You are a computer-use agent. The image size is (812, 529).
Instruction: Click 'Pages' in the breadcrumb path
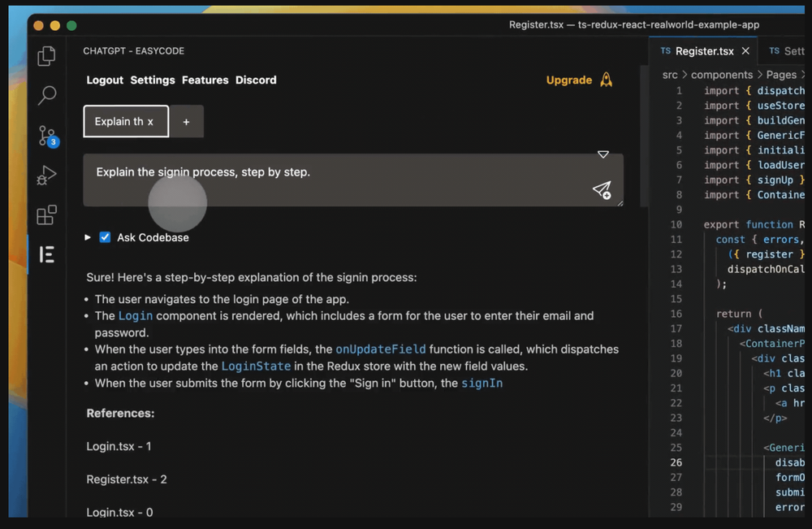781,75
